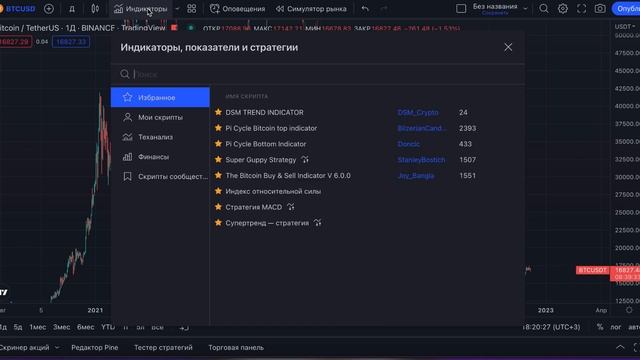The width and height of the screenshot is (640, 360).
Task: Unfavorite DSM TREND INDICATOR star
Action: 218,112
